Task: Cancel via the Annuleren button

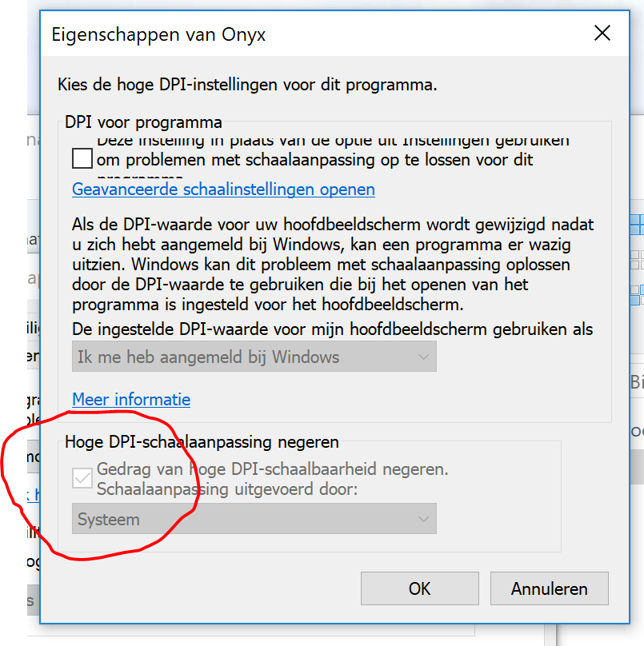Action: (549, 588)
